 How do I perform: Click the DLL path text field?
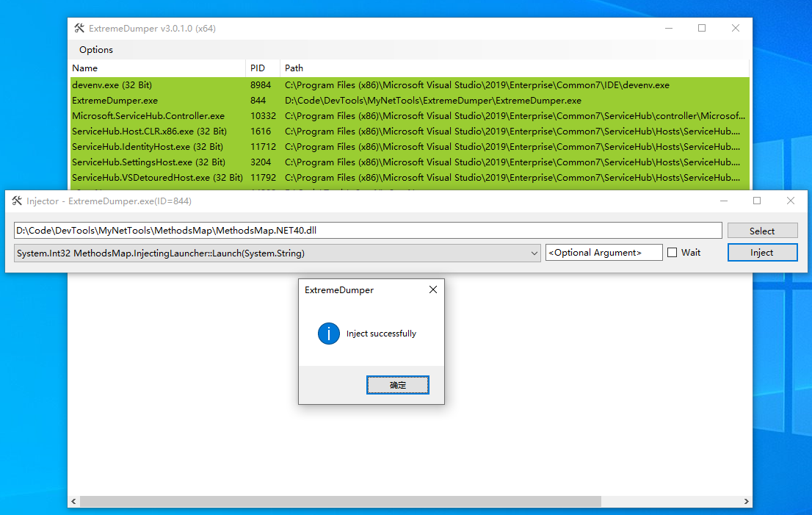(368, 231)
